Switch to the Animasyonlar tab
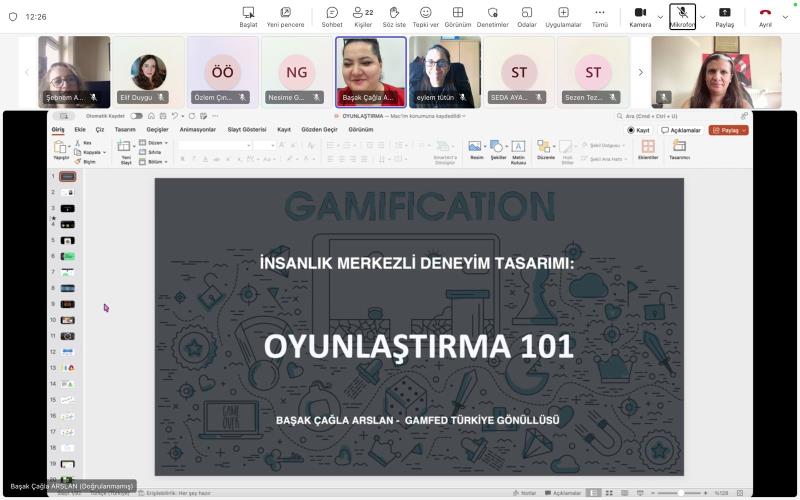 tap(197, 129)
